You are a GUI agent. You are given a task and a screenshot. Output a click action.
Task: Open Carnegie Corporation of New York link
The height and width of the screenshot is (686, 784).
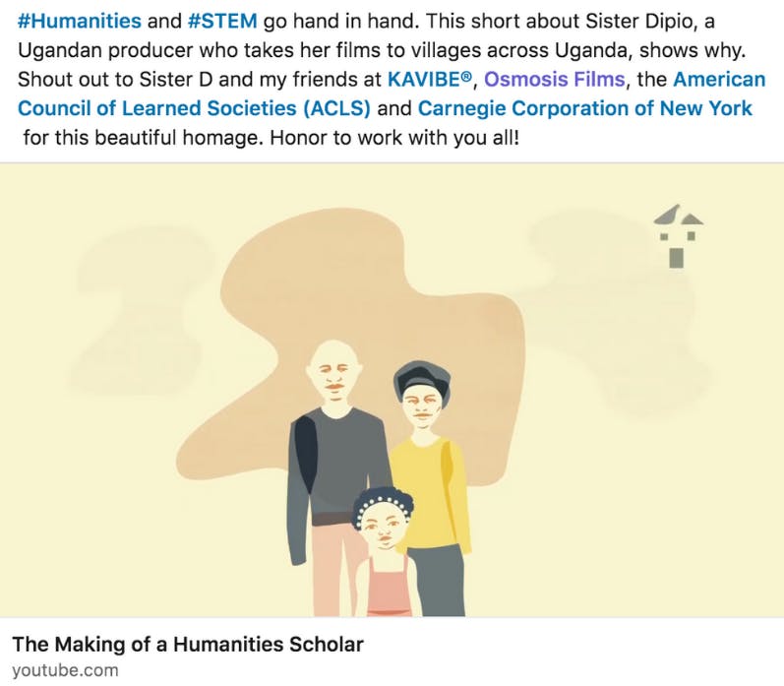point(584,108)
